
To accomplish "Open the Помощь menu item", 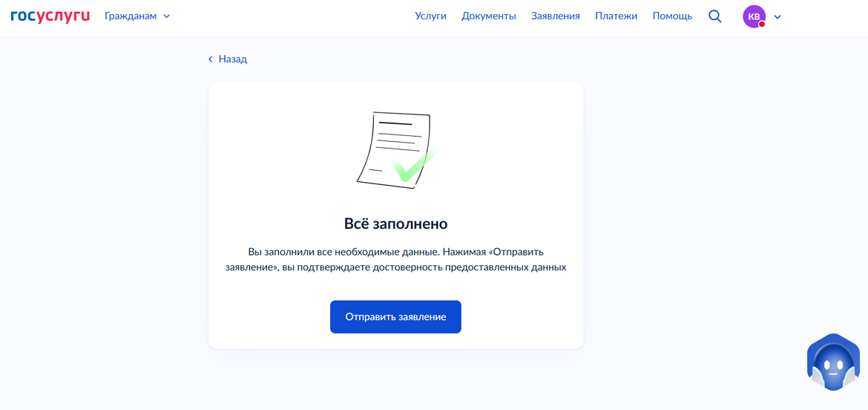I will tap(672, 16).
